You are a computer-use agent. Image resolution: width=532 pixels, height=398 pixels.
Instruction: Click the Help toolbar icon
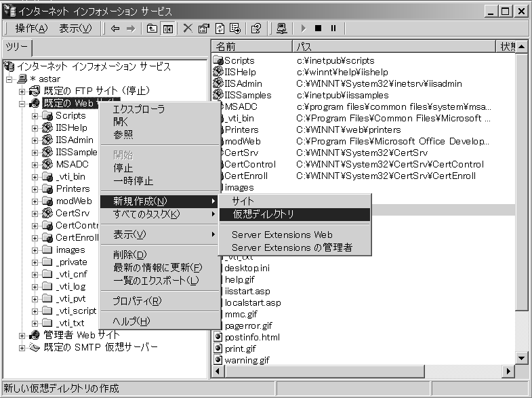tap(255, 28)
